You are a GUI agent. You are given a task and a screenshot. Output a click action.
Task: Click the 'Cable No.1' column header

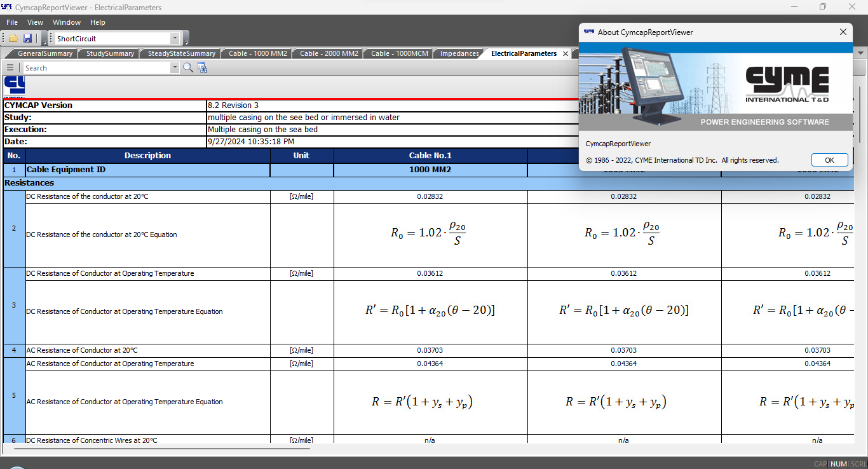pos(430,156)
